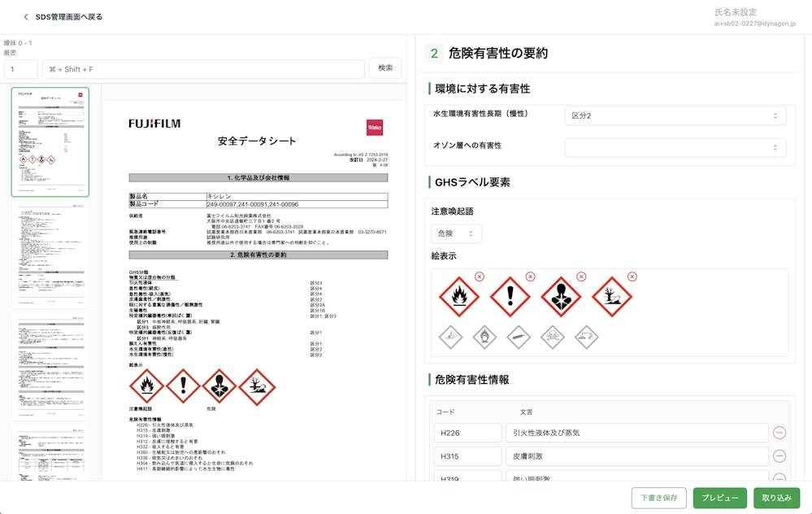The image size is (812, 514).
Task: Open the 氏名未設定 account menu
Action: point(754,17)
